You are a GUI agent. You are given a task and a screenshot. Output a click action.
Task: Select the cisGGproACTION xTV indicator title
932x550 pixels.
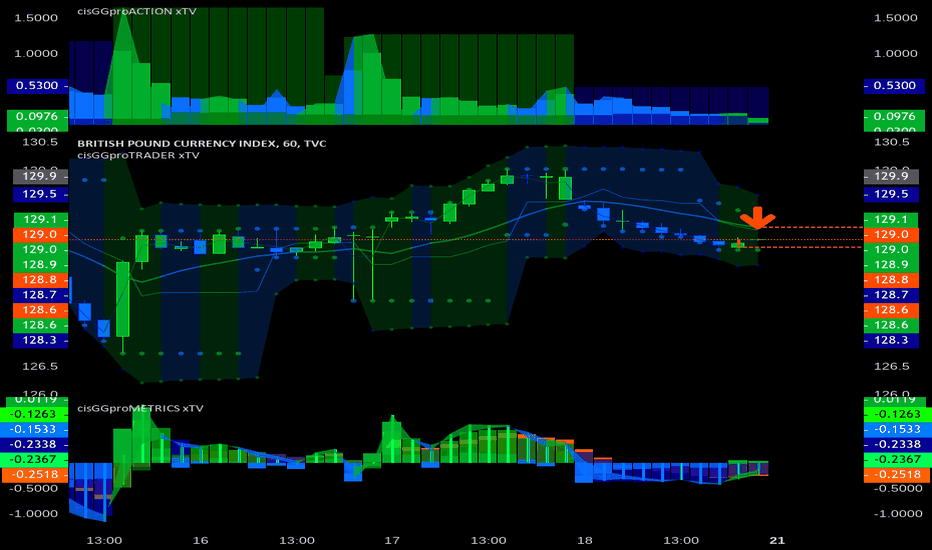[x=137, y=11]
